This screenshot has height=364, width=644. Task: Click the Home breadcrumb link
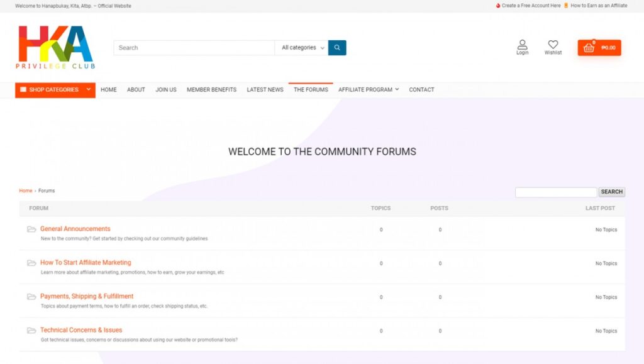pos(25,190)
